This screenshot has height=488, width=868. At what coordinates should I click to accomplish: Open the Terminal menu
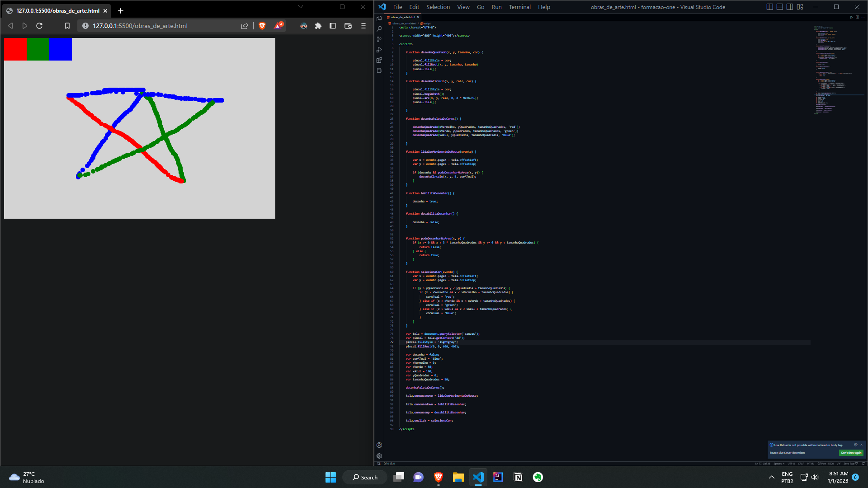click(519, 7)
